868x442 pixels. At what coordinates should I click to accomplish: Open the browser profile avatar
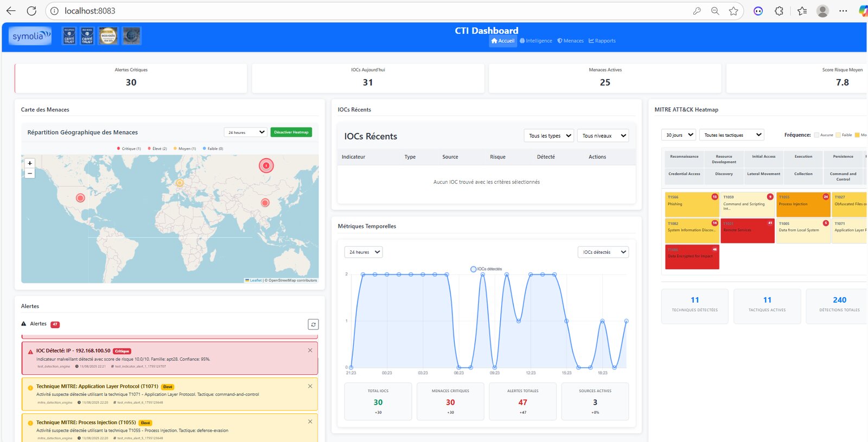point(822,11)
